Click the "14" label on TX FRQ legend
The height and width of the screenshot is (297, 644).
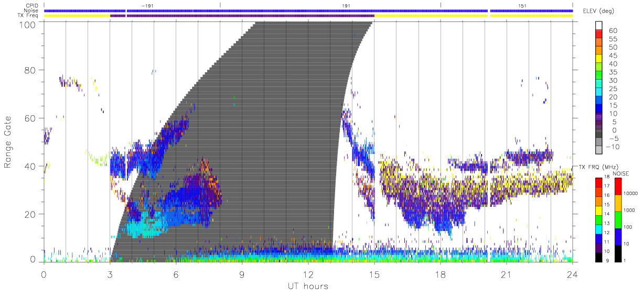point(607,214)
